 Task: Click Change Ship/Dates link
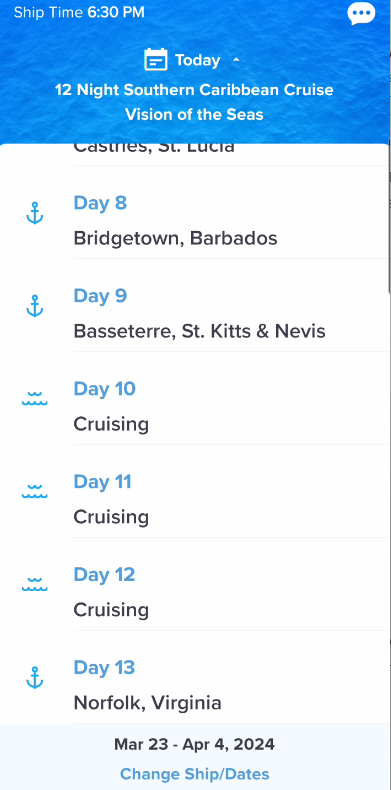tap(194, 773)
